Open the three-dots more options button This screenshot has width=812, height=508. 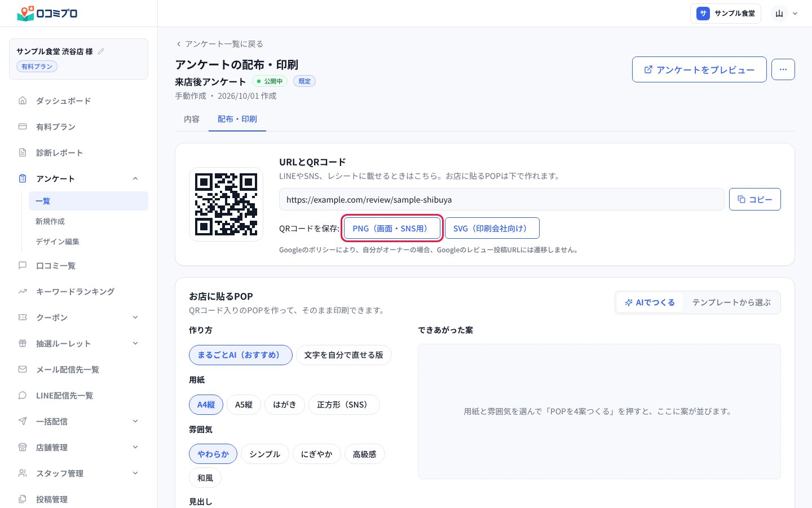[783, 69]
